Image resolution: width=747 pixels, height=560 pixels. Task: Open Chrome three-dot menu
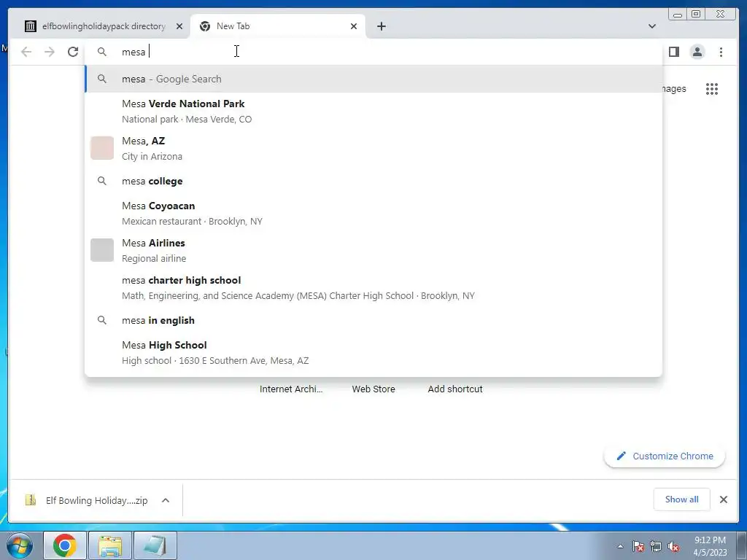click(721, 52)
